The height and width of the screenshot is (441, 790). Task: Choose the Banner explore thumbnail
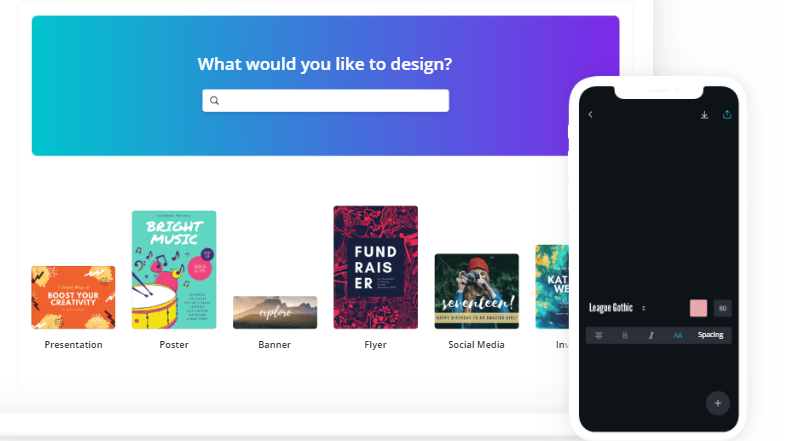275,312
